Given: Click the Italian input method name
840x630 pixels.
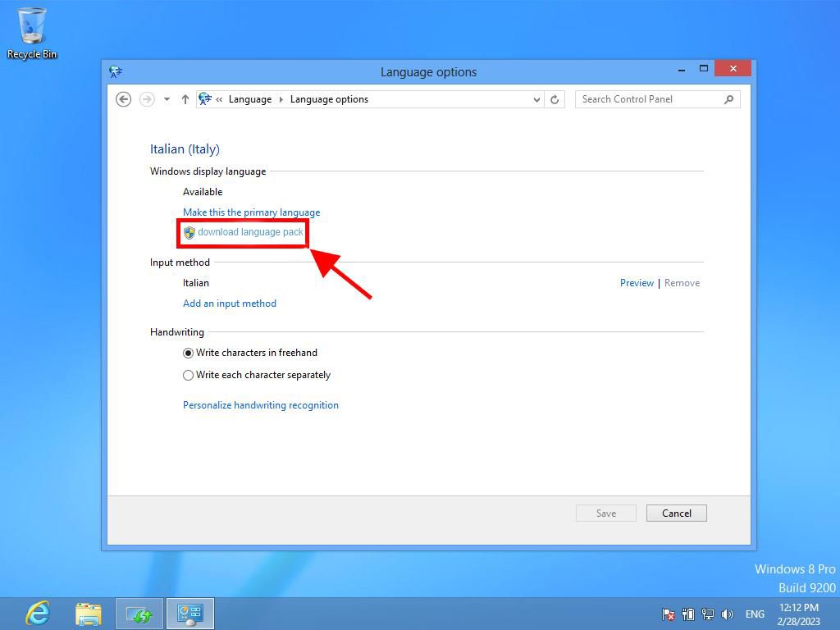Looking at the screenshot, I should coord(195,283).
